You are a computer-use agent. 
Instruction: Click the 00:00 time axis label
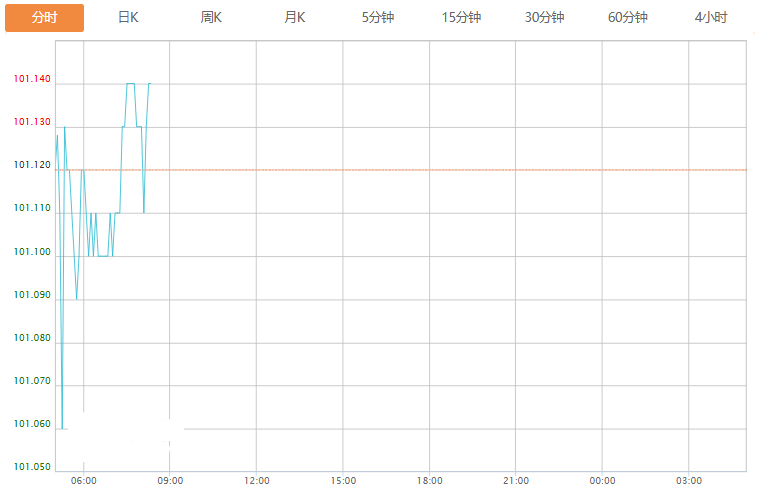click(602, 481)
